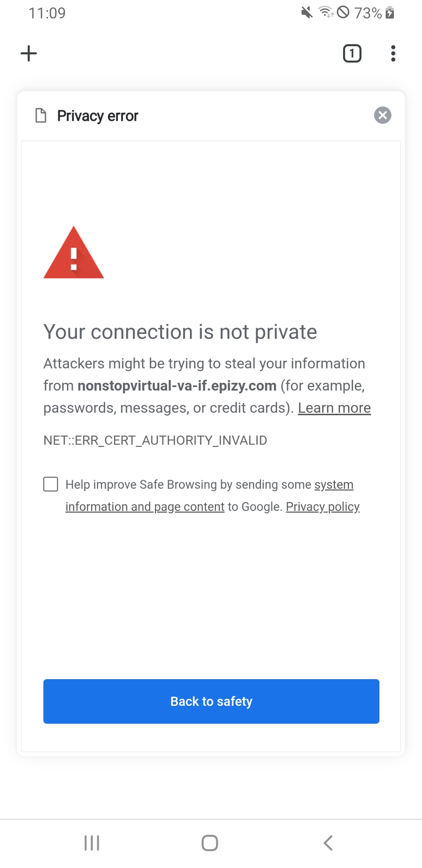Image resolution: width=422 pixels, height=868 pixels.
Task: Tap the Android home button
Action: (x=210, y=843)
